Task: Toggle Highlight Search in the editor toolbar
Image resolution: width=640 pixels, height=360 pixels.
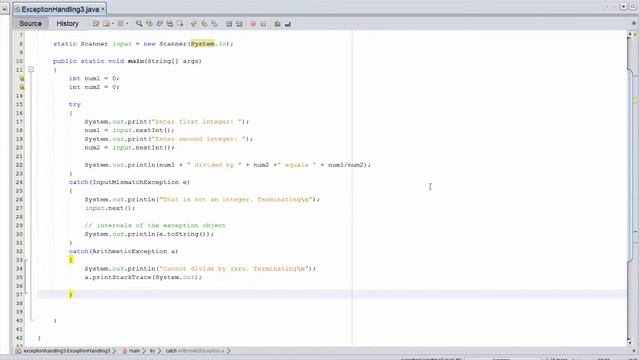Action: click(x=170, y=24)
